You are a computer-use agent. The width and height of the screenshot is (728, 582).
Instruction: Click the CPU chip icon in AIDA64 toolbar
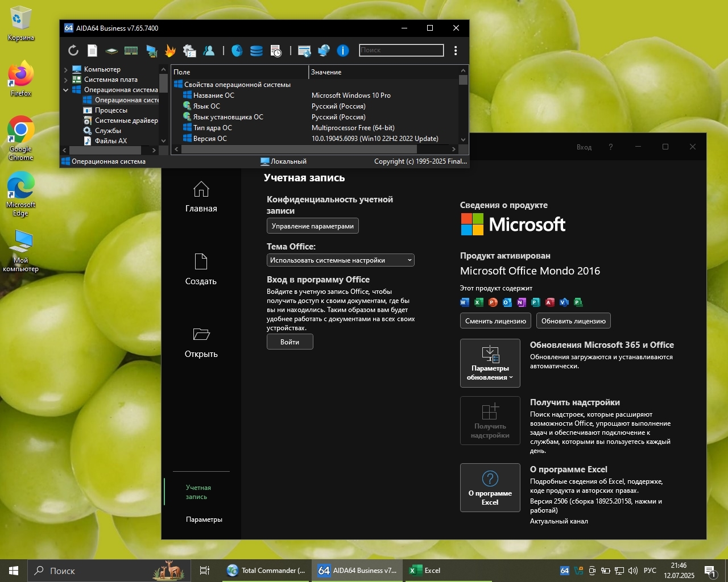(x=111, y=51)
